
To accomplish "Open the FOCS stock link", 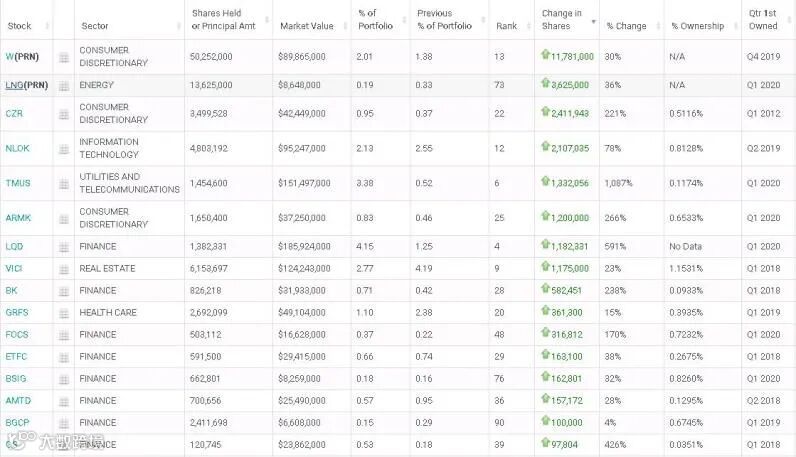I will (17, 335).
